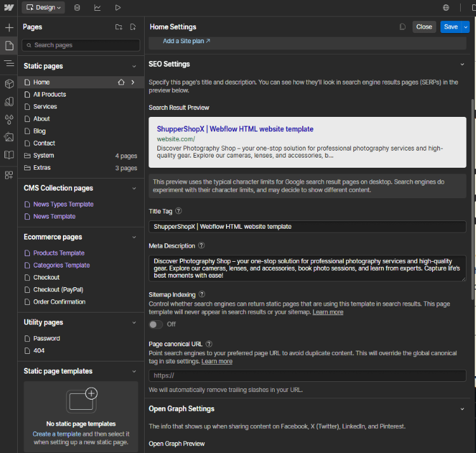Click the duplicate page icon in Home Settings
The height and width of the screenshot is (453, 476).
coord(402,27)
